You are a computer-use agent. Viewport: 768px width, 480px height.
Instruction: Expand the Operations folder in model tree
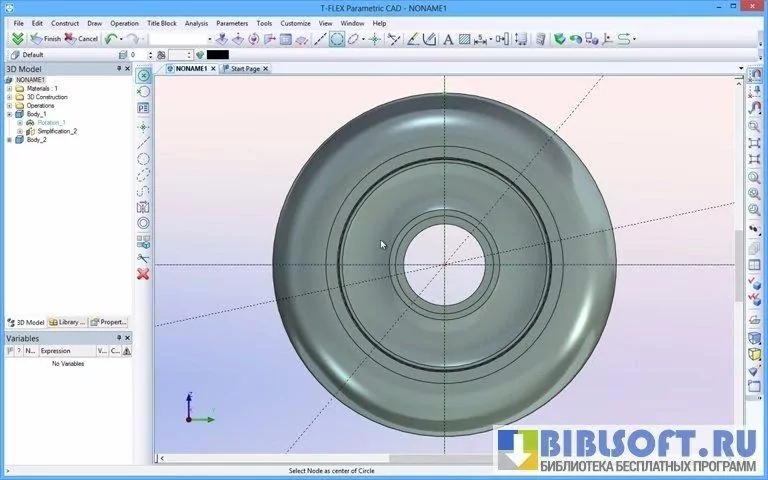pyautogui.click(x=9, y=105)
